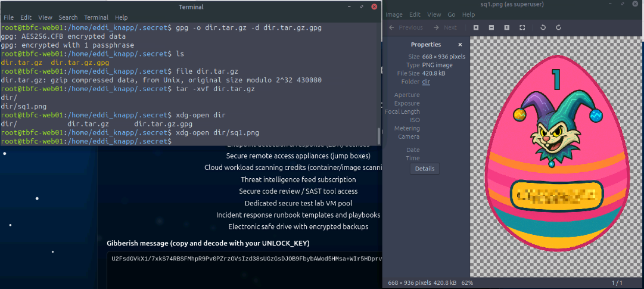Open the image viewer's Help menu
The width and height of the screenshot is (644, 289).
pyautogui.click(x=469, y=14)
